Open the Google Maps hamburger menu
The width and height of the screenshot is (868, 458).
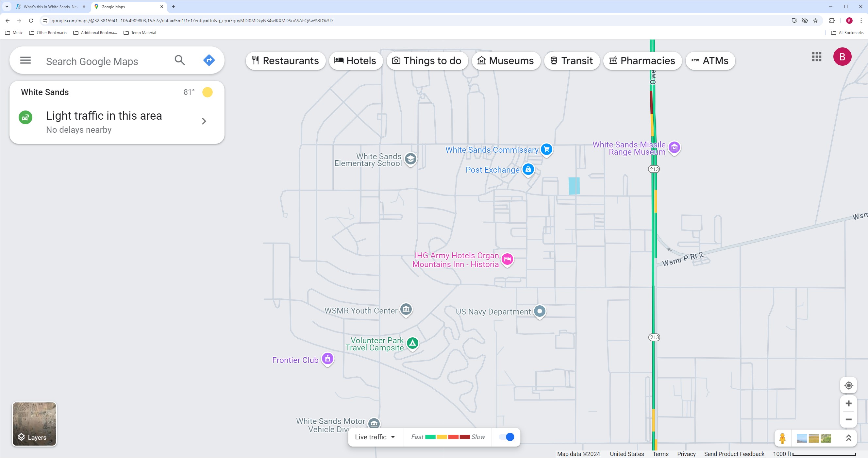pyautogui.click(x=25, y=60)
